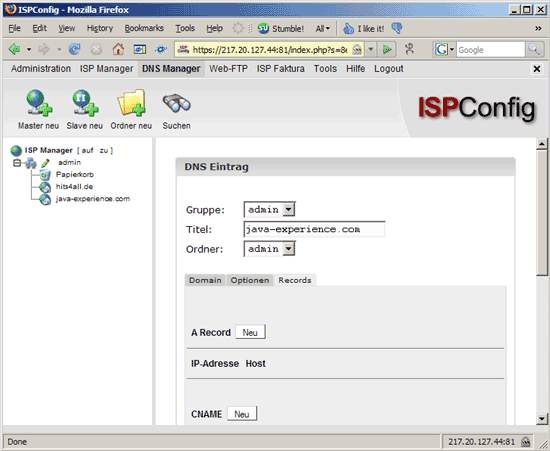Click the Master neu globe icon
This screenshot has height=451, width=550.
[39, 103]
